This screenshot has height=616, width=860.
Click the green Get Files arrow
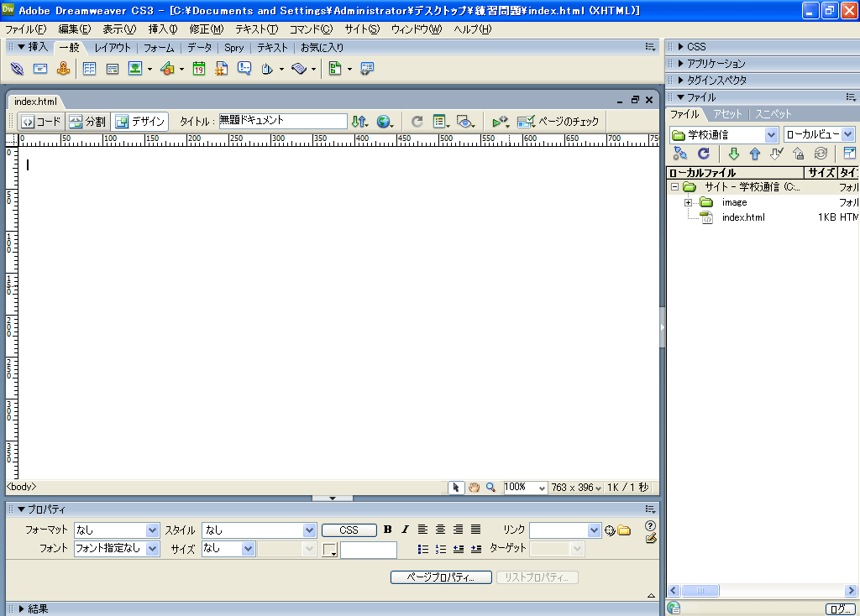click(733, 154)
